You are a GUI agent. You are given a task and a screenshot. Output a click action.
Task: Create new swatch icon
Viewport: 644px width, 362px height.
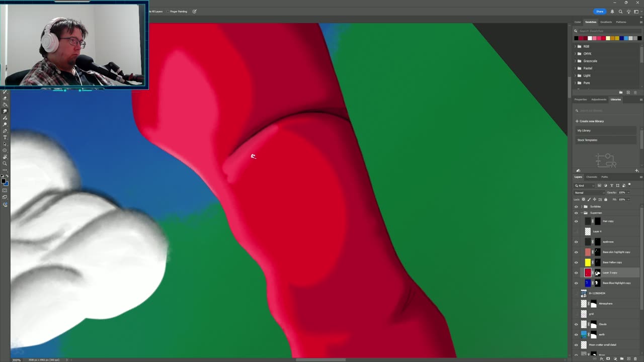point(628,92)
